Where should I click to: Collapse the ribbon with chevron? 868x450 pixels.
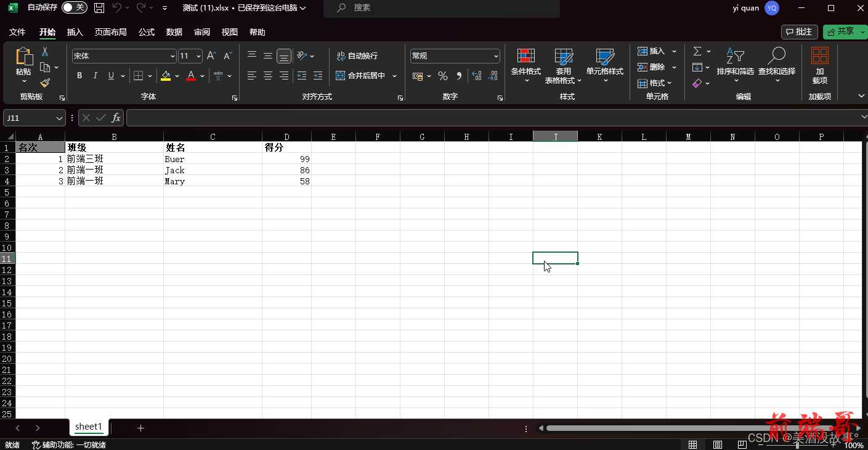pyautogui.click(x=861, y=96)
